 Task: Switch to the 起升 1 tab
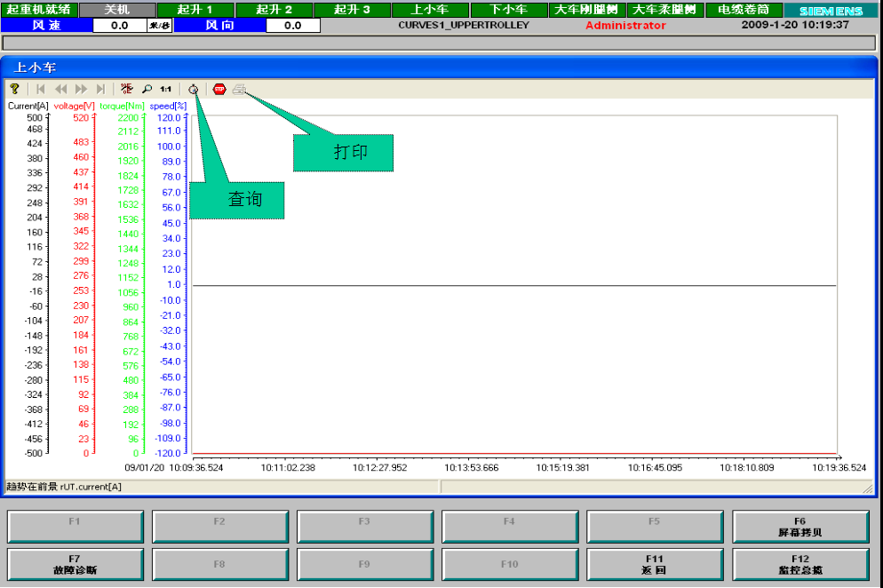point(195,10)
